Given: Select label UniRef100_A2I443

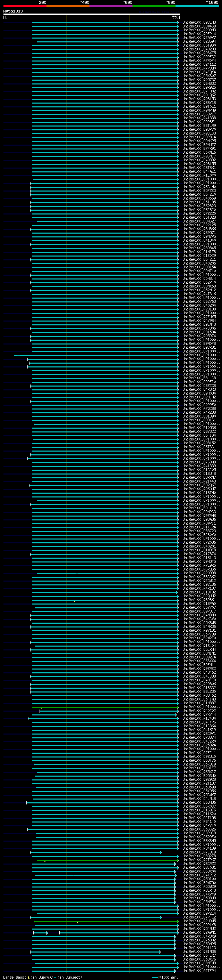Looking at the screenshot, I should [x=199, y=481].
